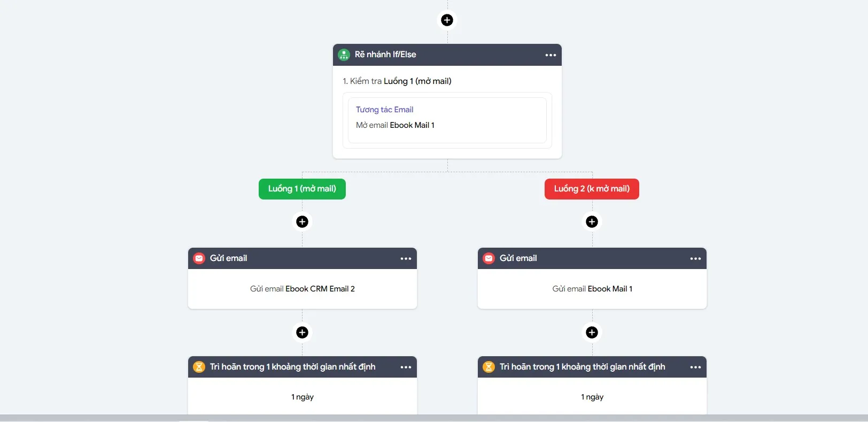Click the mail icon on left Gửi email node
The width and height of the screenshot is (868, 422).
tap(199, 258)
